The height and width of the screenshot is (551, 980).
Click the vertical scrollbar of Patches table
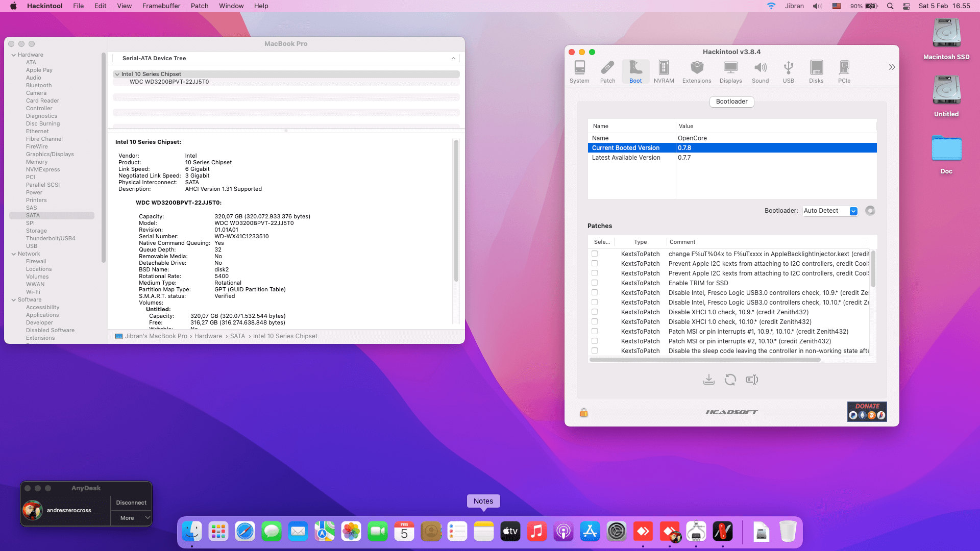[873, 269]
